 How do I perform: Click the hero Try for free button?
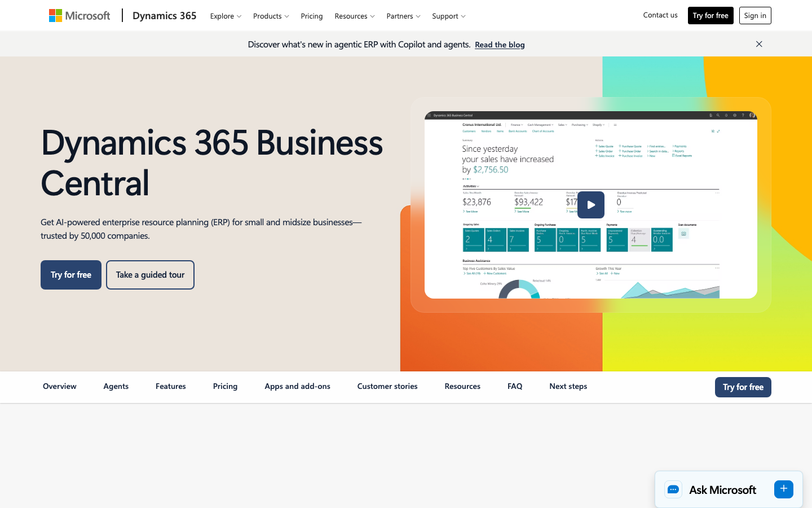[71, 275]
